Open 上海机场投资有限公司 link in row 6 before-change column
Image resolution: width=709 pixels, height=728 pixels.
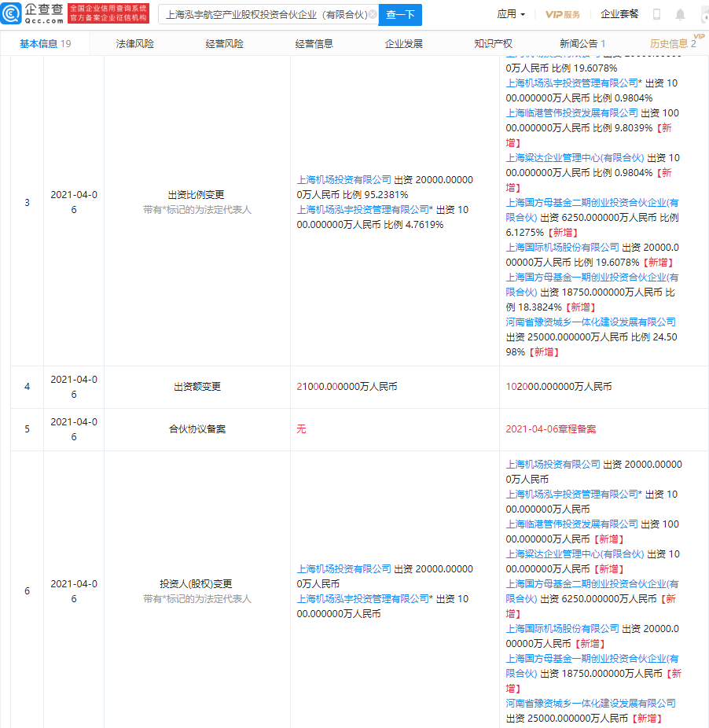344,568
